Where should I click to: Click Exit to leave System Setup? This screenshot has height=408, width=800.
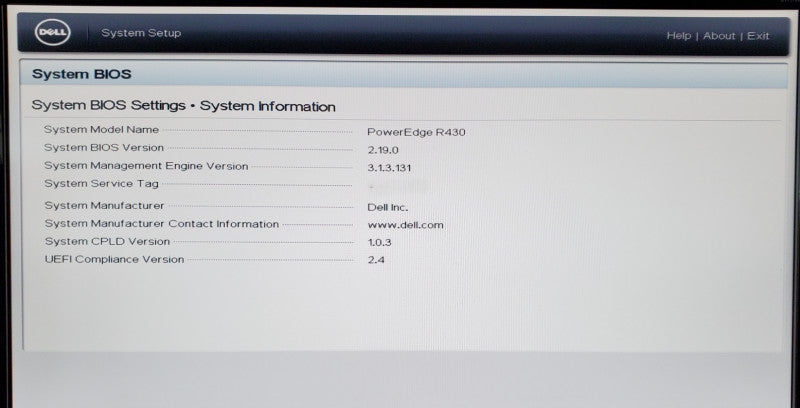pyautogui.click(x=758, y=36)
